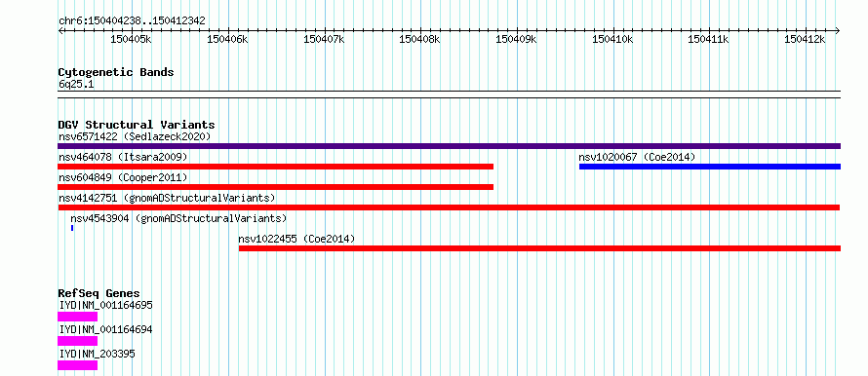The image size is (868, 376).
Task: Click the chr6:150404238..150412342 region label
Action: [x=132, y=21]
